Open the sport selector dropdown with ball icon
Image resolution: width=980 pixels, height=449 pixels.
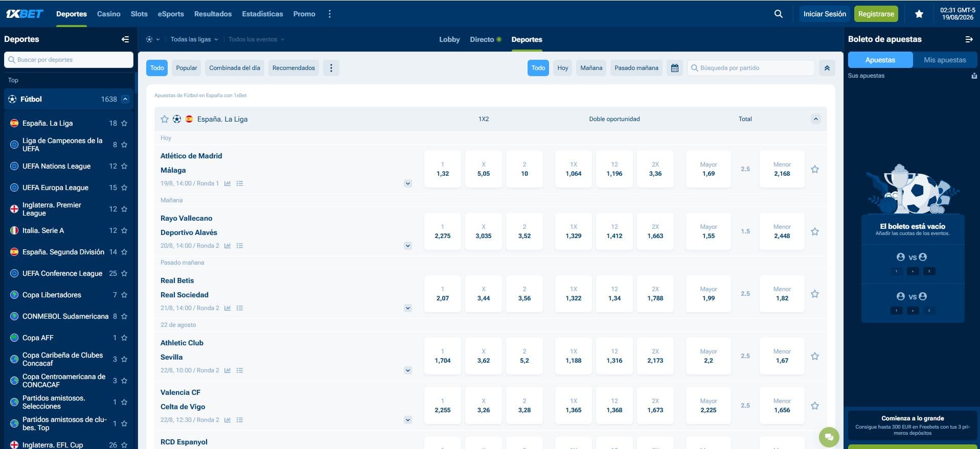152,39
